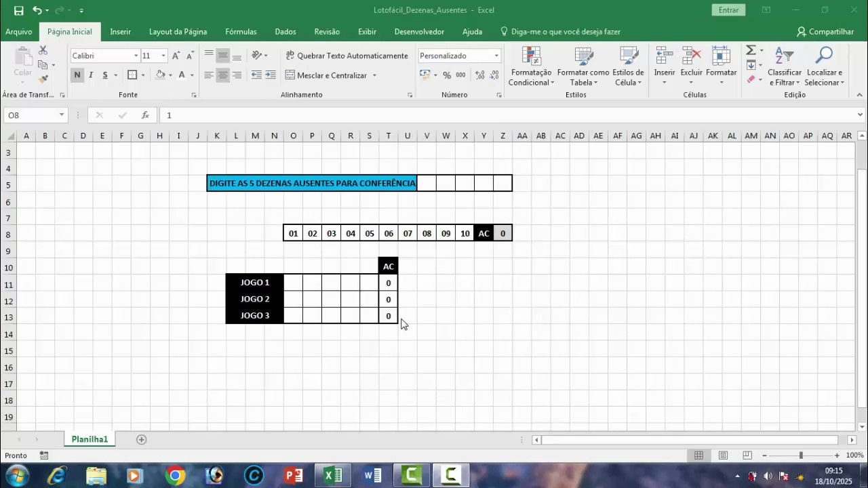Click the Cut scissors icon

coord(43,51)
